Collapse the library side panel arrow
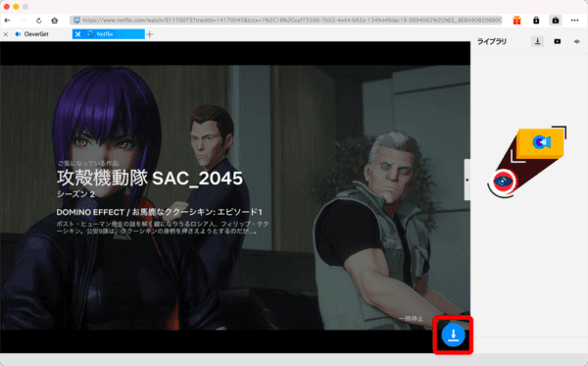Viewport: 588px width, 366px height. (467, 180)
